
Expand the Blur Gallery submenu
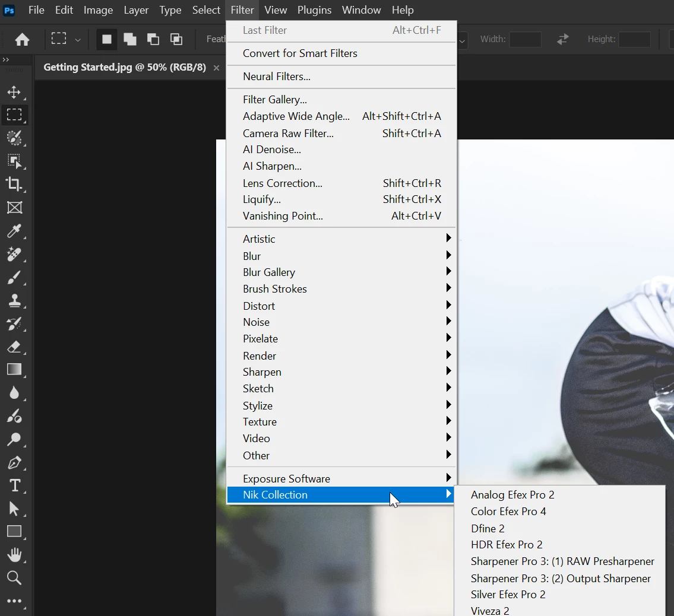point(341,272)
